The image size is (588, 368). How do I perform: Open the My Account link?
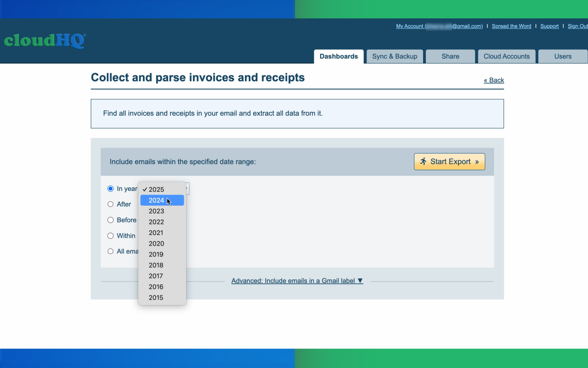(440, 26)
